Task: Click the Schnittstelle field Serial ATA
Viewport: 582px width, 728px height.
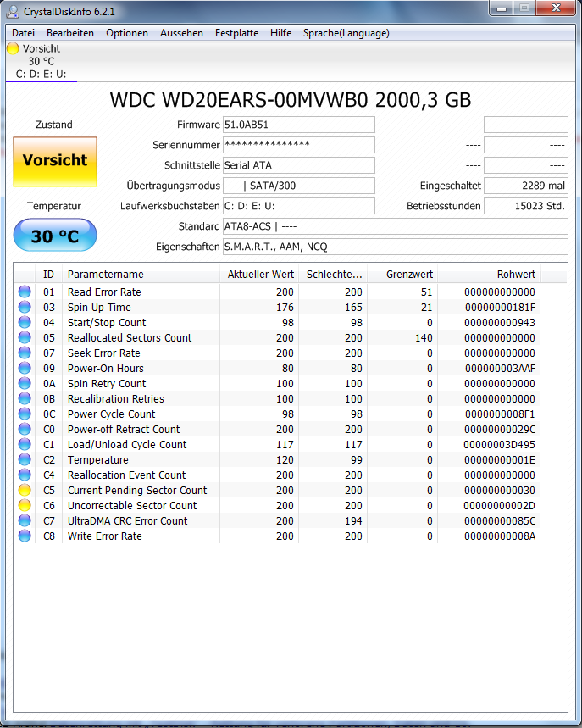Action: 299,165
